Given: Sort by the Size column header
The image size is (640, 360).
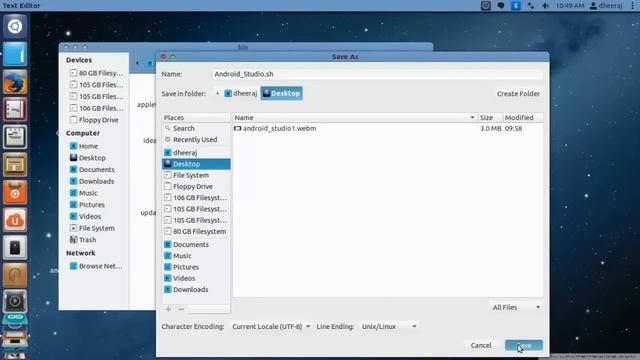Looking at the screenshot, I should coord(490,118).
